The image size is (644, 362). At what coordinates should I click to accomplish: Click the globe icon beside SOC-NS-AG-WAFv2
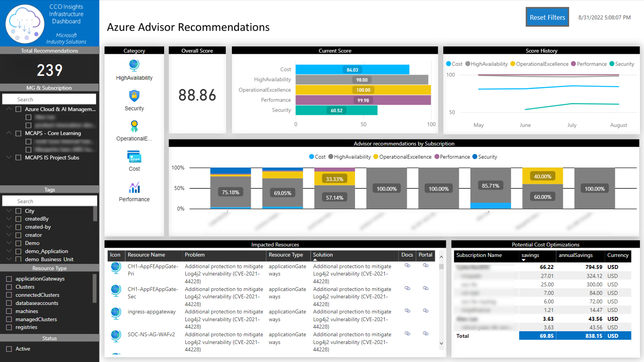coord(116,336)
